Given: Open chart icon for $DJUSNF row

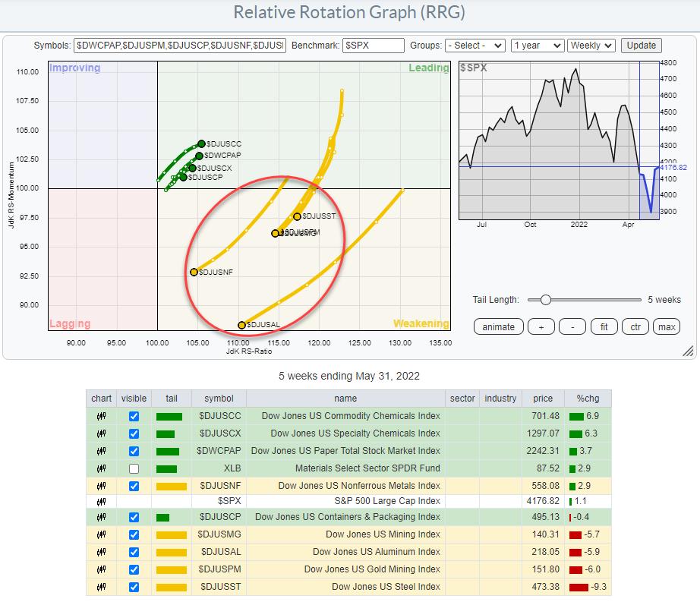Looking at the screenshot, I should point(101,486).
